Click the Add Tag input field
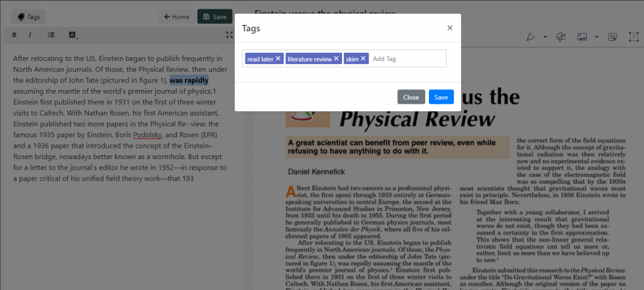 click(408, 59)
